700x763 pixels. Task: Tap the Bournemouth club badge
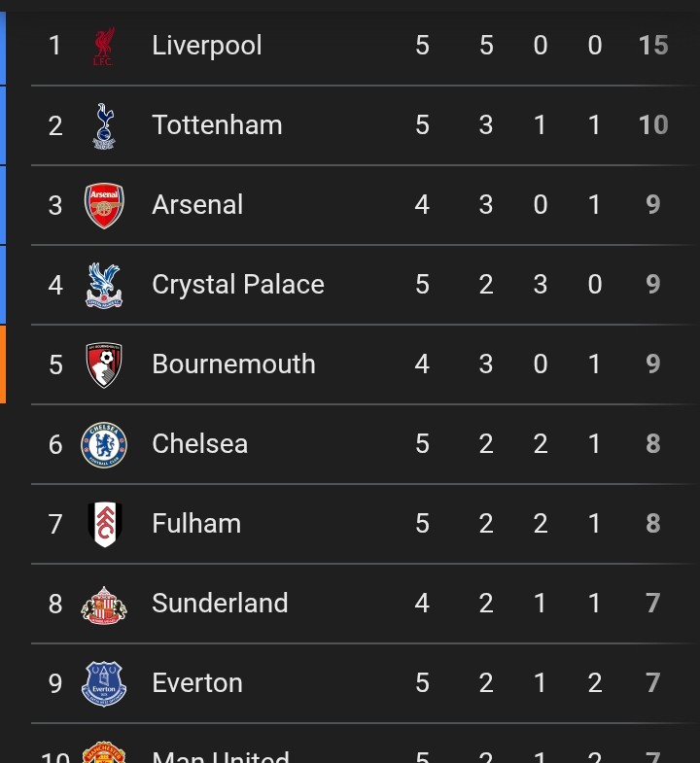(104, 364)
